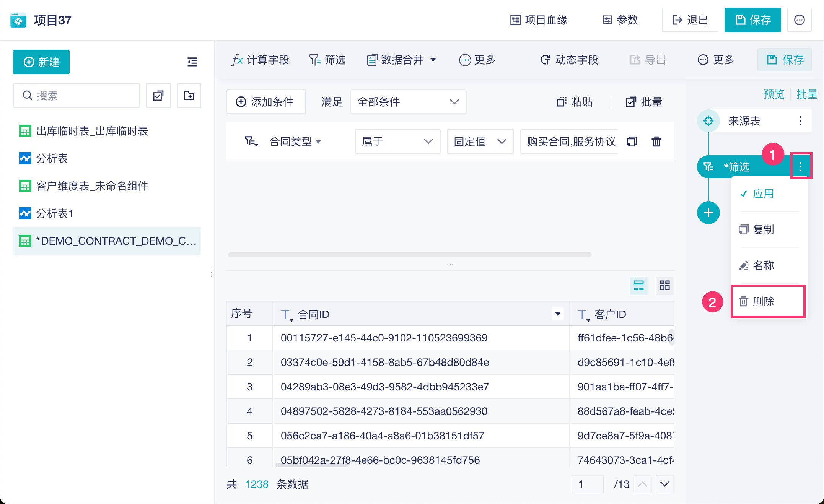Open the 合同ID column dropdown arrow

point(558,314)
